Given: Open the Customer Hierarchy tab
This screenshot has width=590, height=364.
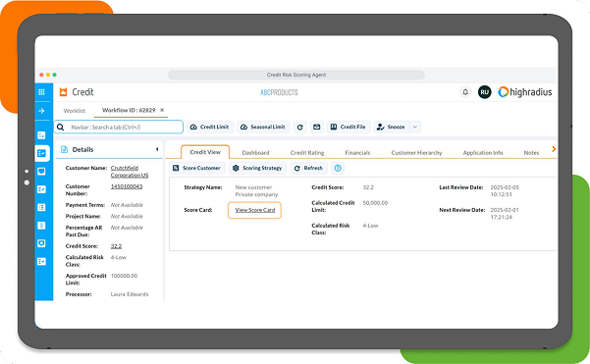Looking at the screenshot, I should (416, 153).
